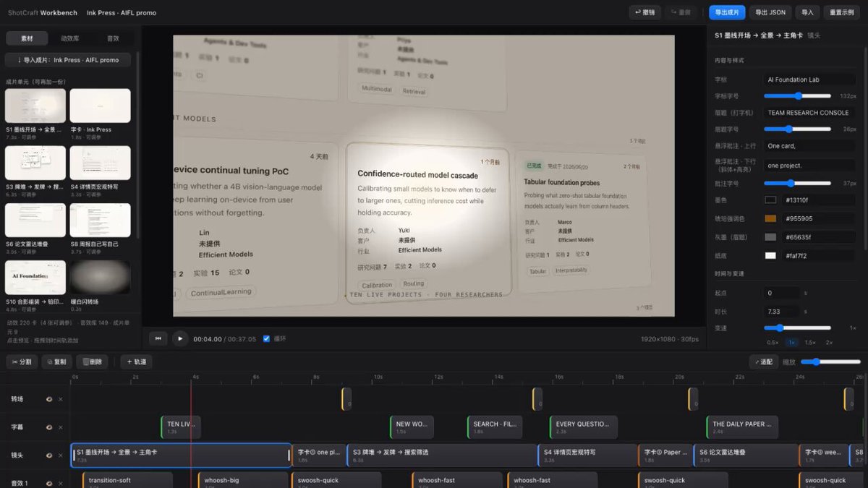Click the 导出 JSON button

770,12
